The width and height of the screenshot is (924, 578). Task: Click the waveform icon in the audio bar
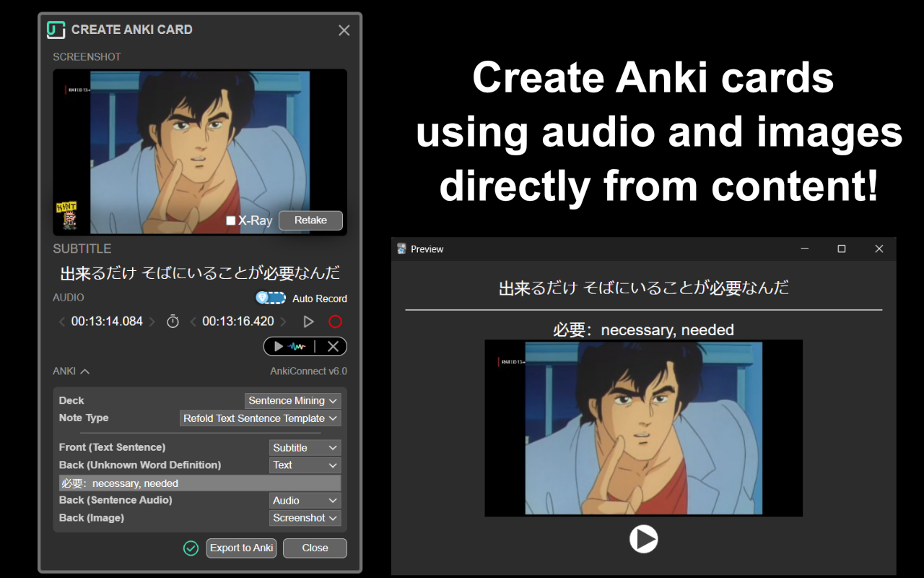(x=297, y=346)
